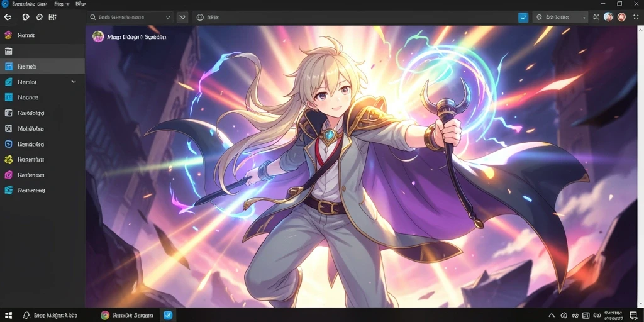Image resolution: width=644 pixels, height=322 pixels.
Task: Open the first sidebar item with purple flower icon
Action: (42, 35)
